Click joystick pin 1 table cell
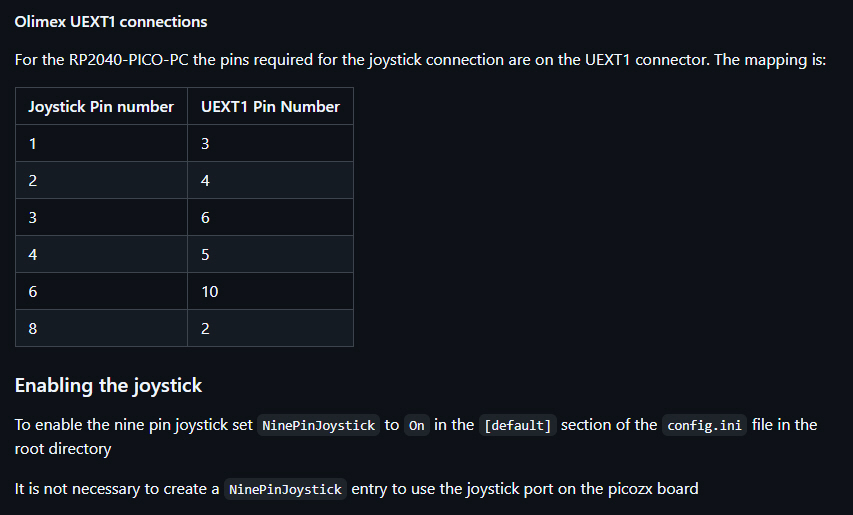Viewport: 853px width, 515px height. tap(101, 143)
